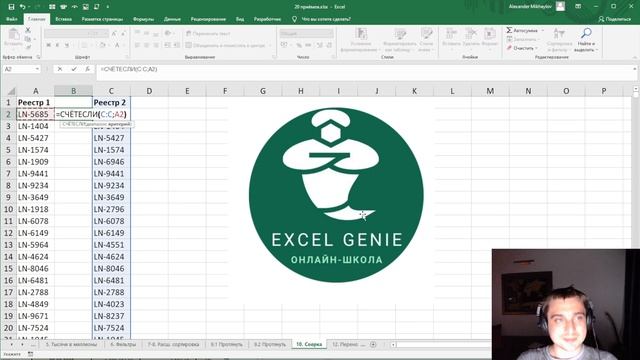The height and width of the screenshot is (360, 640).
Task: Select column D header
Action: coord(149,91)
